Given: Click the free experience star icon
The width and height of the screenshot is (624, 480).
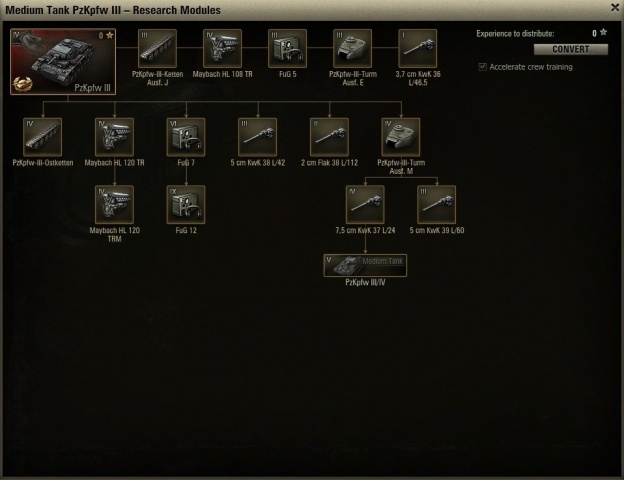Looking at the screenshot, I should point(603,32).
